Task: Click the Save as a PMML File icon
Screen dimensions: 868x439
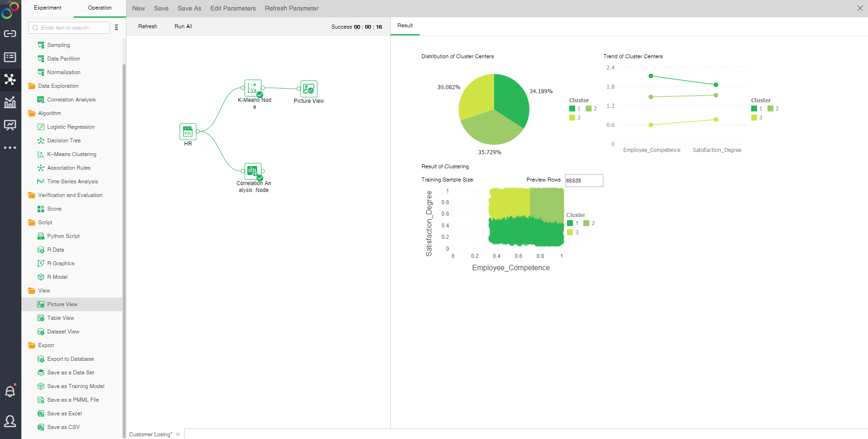Action: click(41, 400)
